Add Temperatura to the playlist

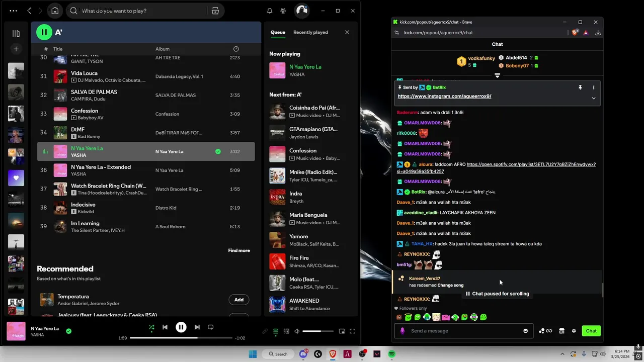click(x=239, y=300)
